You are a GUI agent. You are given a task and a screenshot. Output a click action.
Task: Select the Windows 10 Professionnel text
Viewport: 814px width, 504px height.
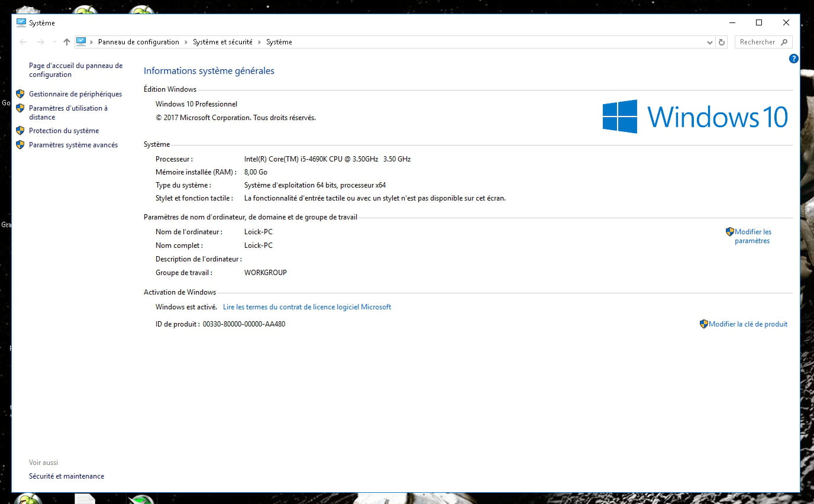[x=196, y=104]
